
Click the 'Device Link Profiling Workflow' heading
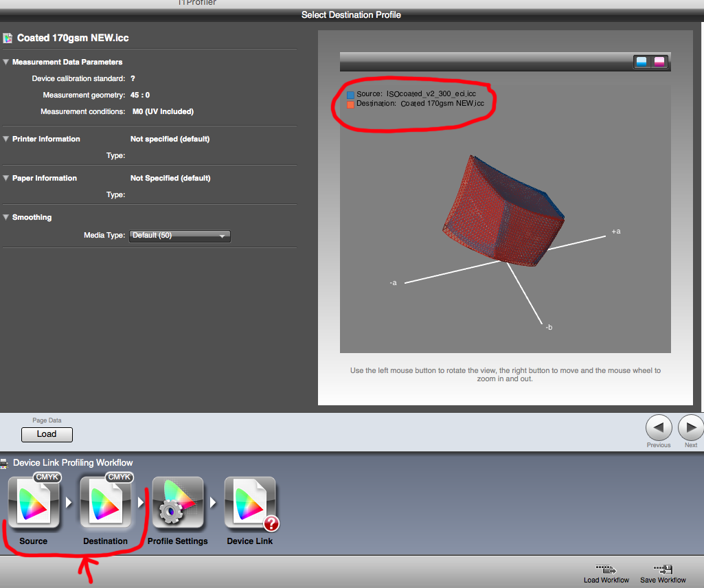pyautogui.click(x=73, y=463)
